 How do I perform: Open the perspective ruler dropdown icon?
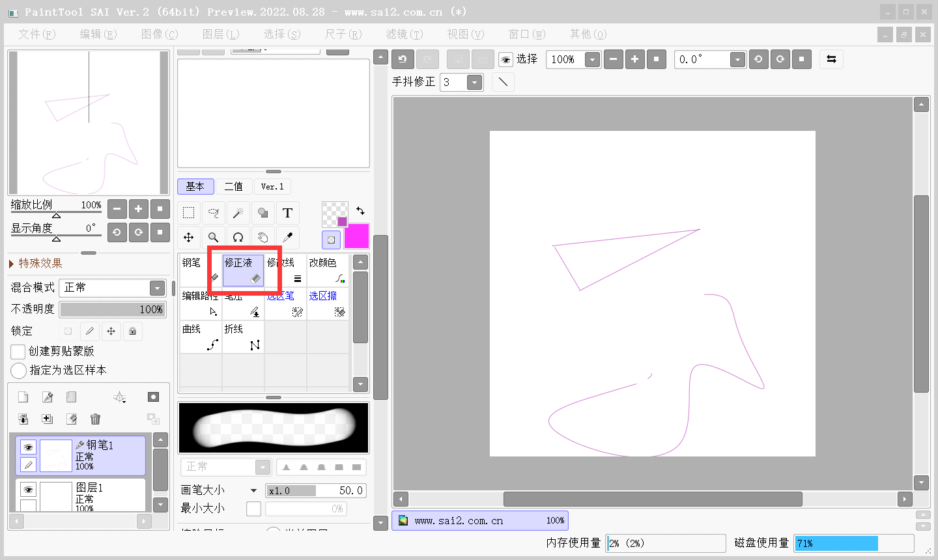(119, 397)
